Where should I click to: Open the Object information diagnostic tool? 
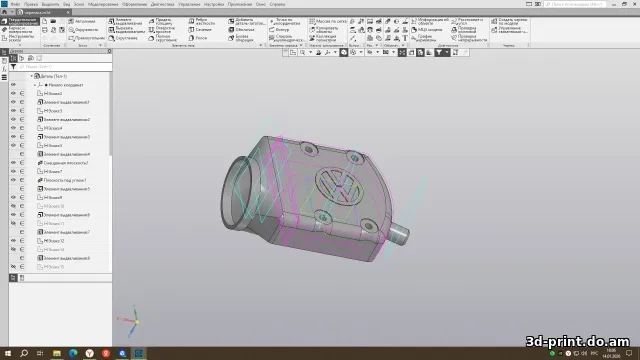coord(430,21)
